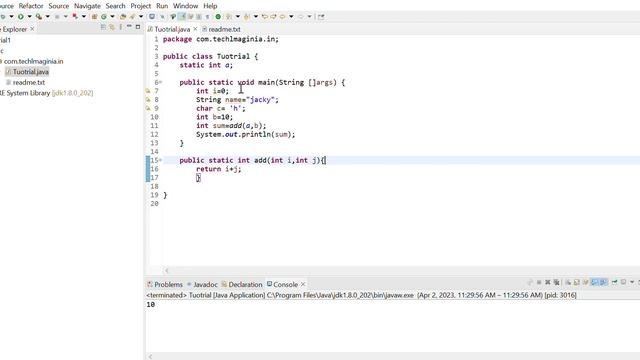Open the Help menu
The image size is (640, 360).
point(210,6)
